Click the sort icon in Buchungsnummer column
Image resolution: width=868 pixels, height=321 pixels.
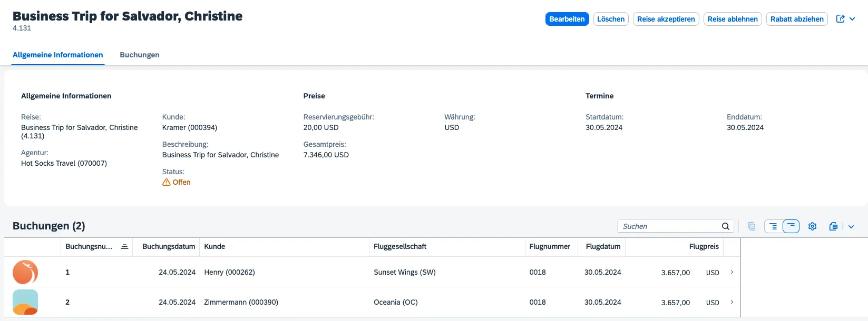pyautogui.click(x=124, y=246)
